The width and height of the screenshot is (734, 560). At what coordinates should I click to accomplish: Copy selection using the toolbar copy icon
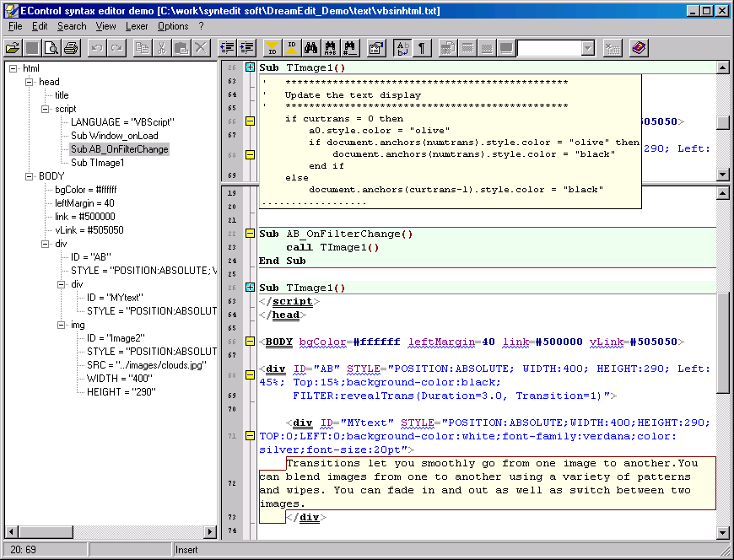(x=143, y=48)
